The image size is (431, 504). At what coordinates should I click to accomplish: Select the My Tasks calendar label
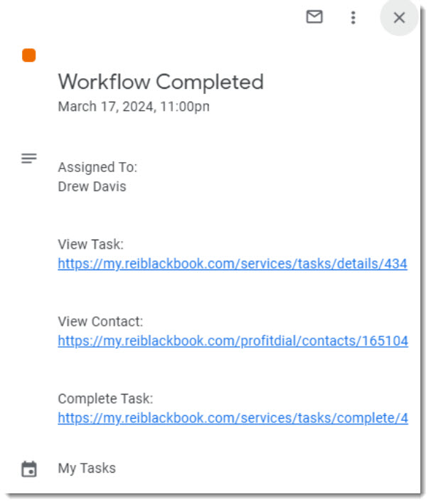(x=87, y=468)
